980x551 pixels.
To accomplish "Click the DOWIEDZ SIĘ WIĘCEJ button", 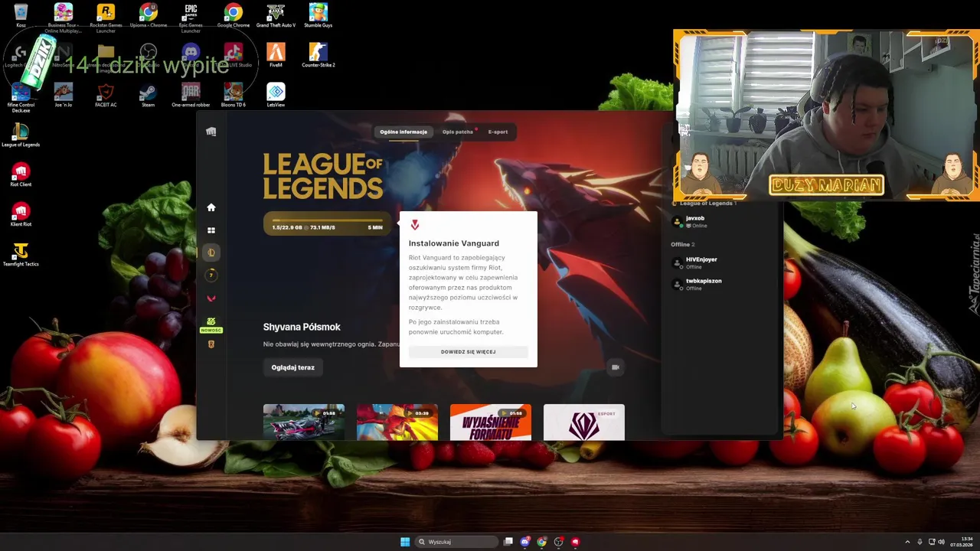I will 468,352.
